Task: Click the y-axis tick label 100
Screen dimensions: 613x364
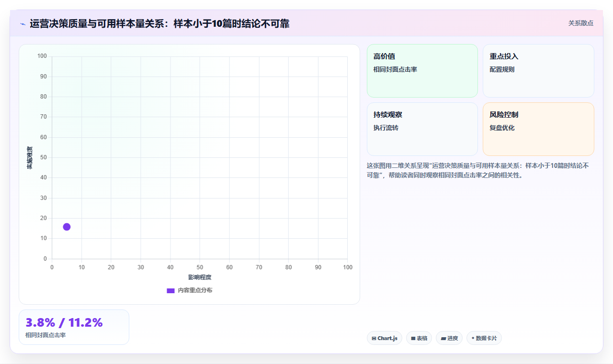Action: click(x=42, y=56)
